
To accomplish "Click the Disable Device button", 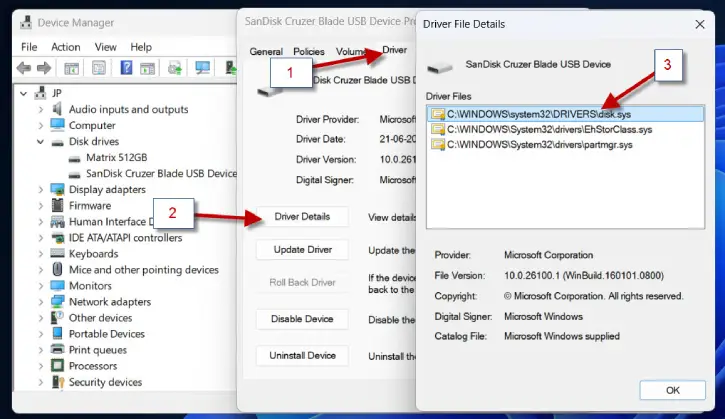I will pos(302,319).
